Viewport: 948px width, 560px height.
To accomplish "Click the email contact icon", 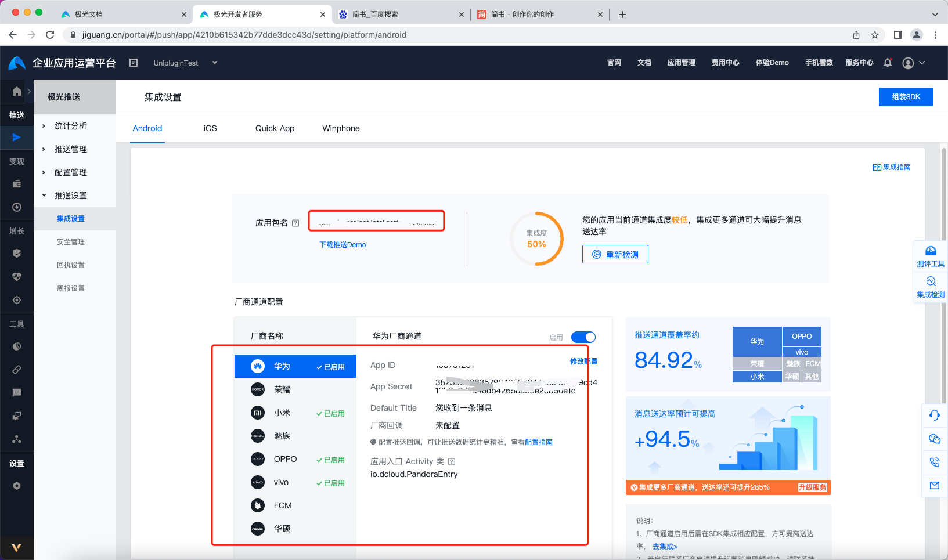I will tap(935, 485).
